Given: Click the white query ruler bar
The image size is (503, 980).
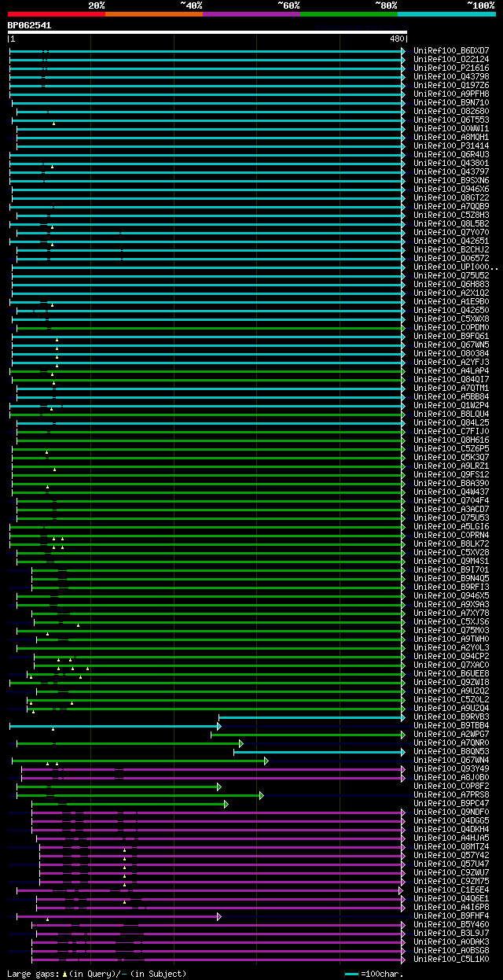Looking at the screenshot, I should coord(207,32).
